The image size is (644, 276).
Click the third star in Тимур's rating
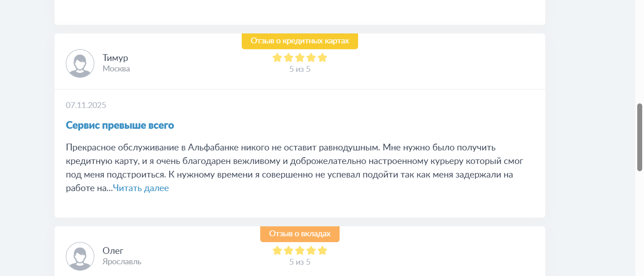[300, 58]
